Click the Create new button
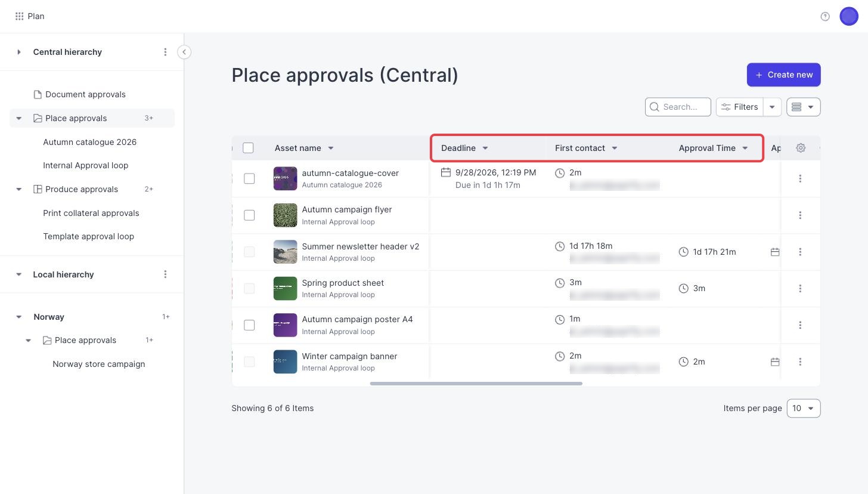868x494 pixels. click(x=784, y=75)
